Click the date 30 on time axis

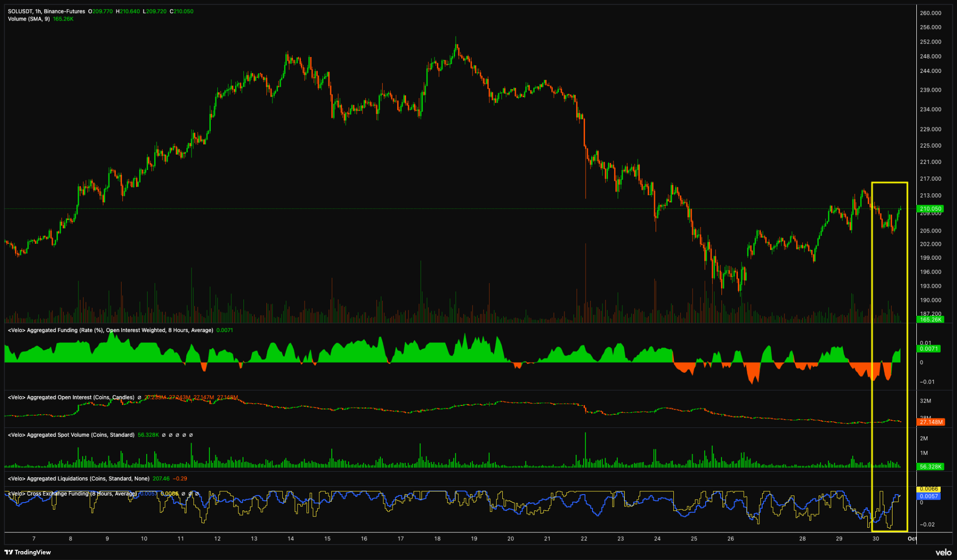(x=875, y=539)
